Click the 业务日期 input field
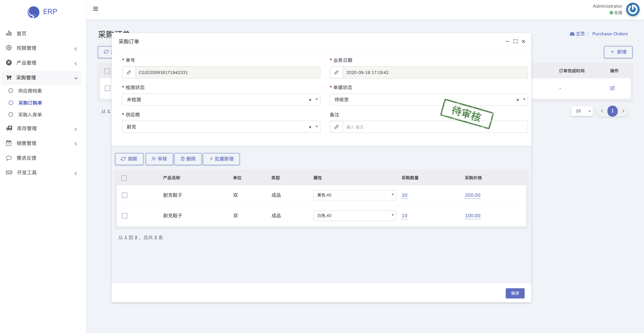Screen dimensions: 644x333 pos(435,72)
